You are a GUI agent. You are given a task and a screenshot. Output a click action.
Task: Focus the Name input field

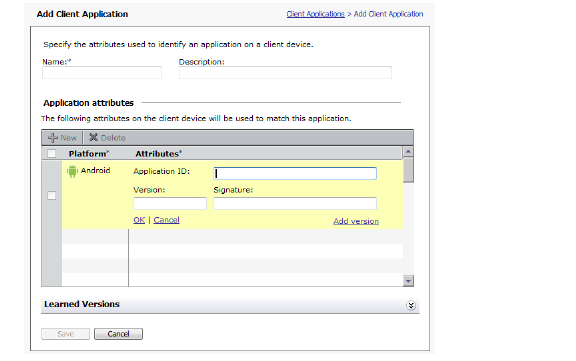102,72
